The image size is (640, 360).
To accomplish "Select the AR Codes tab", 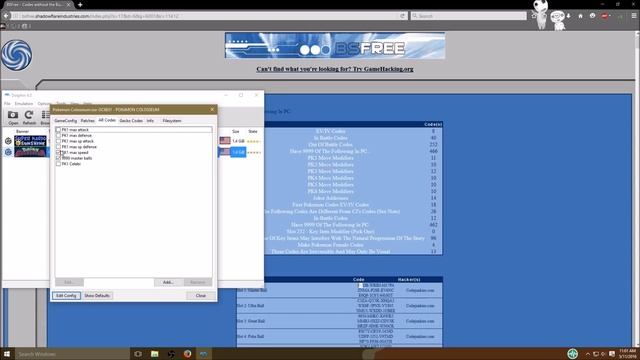I will 107,120.
